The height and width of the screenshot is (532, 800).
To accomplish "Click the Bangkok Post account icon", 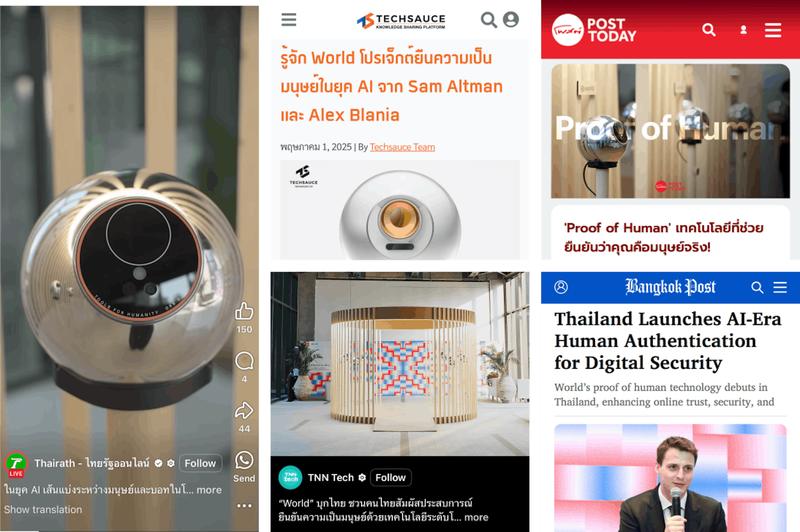I will [561, 287].
